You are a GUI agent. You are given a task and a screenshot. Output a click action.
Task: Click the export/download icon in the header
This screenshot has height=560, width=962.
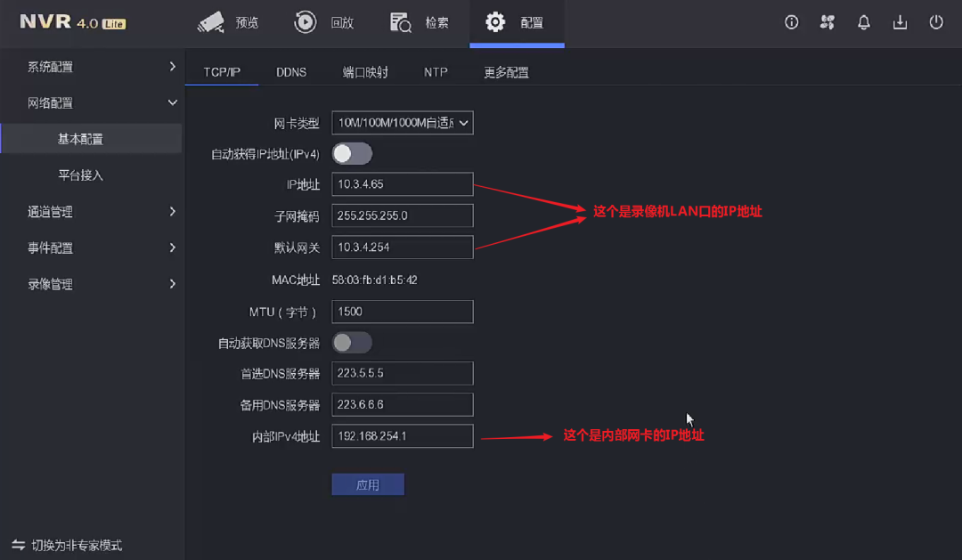tap(900, 22)
